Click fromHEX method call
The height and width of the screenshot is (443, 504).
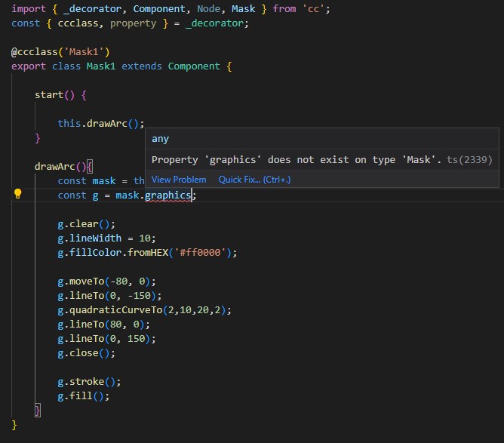tap(148, 253)
